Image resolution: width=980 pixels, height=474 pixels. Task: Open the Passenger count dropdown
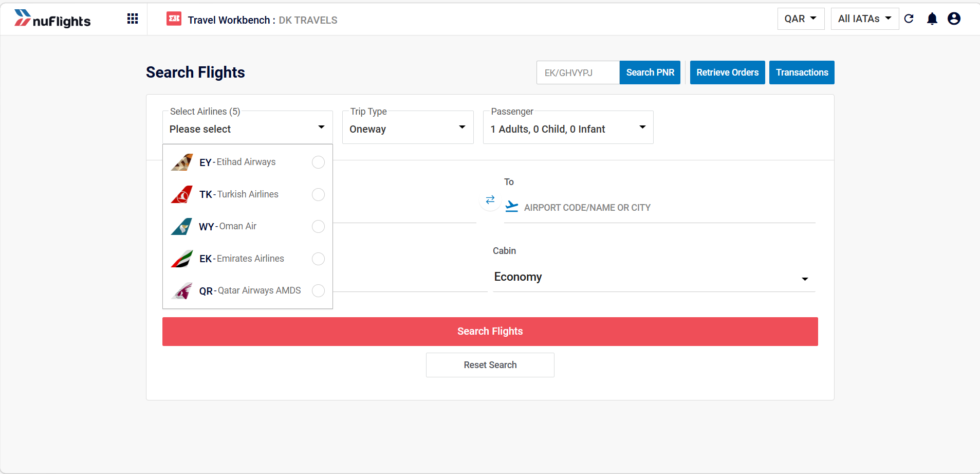click(x=568, y=127)
